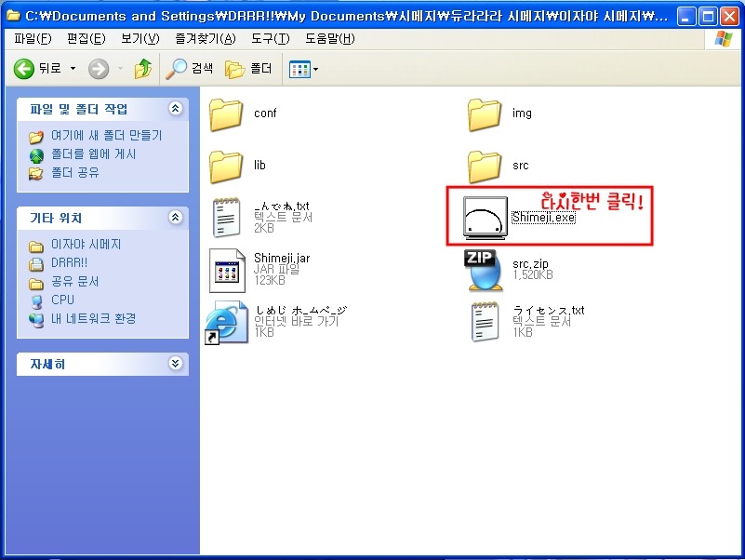Open the Back button history dropdown

73,69
